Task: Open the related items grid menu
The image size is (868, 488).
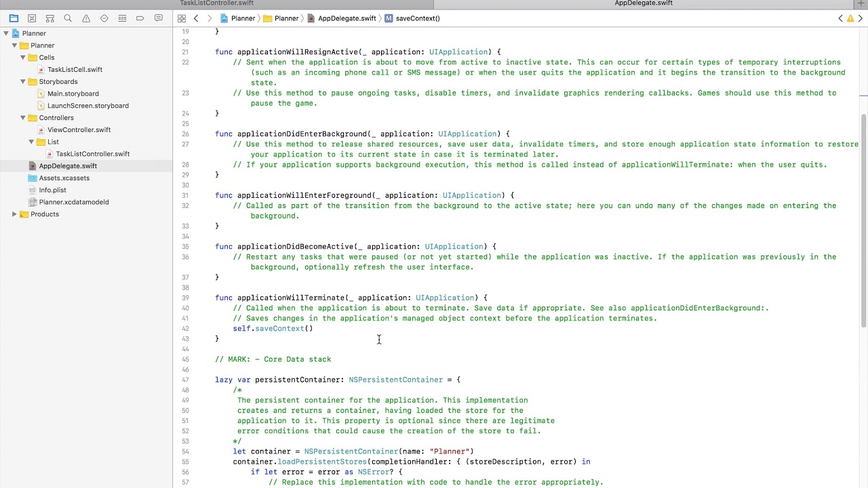Action: coord(182,18)
